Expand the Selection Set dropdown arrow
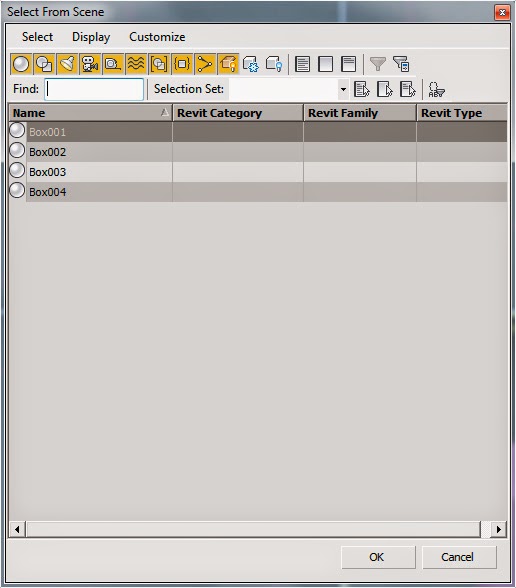Viewport: 516px width, 588px height. click(343, 89)
